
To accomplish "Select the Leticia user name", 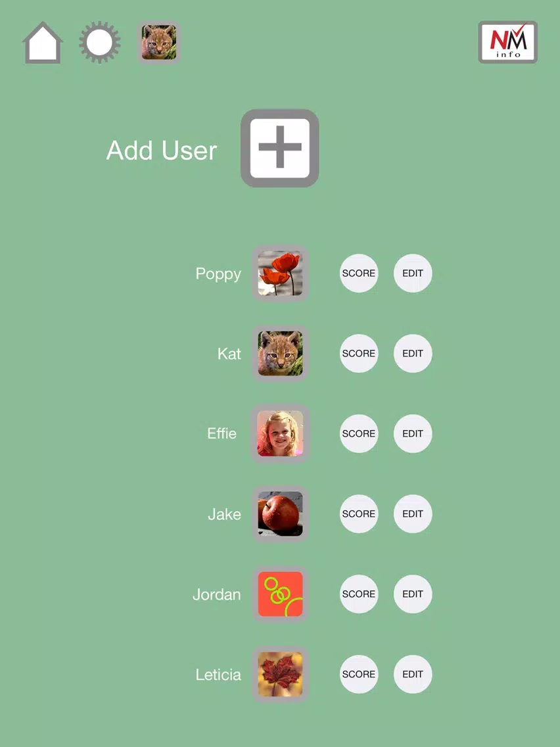I will coord(218,675).
